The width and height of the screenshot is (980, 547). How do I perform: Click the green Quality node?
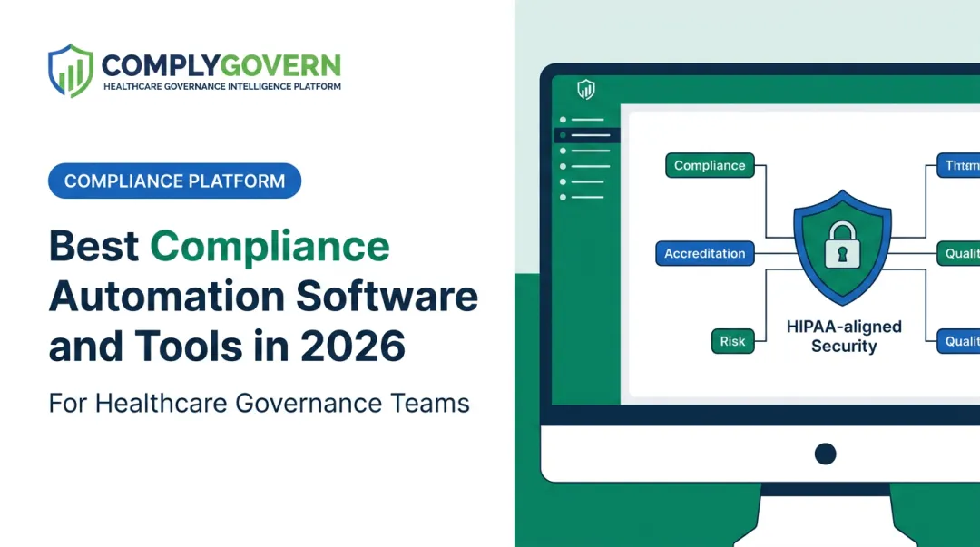pyautogui.click(x=959, y=253)
